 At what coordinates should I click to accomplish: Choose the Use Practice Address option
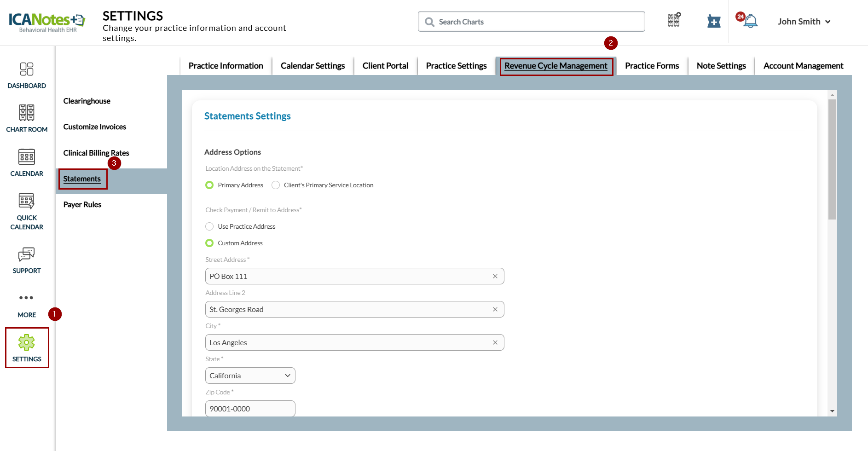[209, 226]
